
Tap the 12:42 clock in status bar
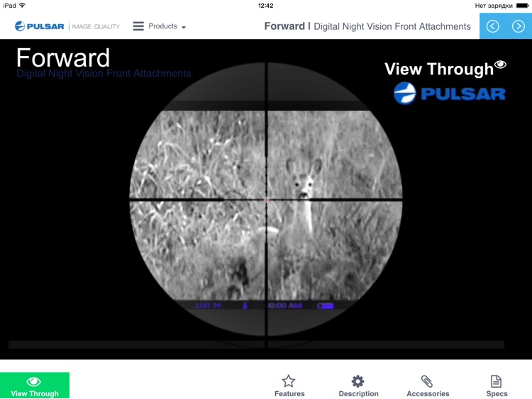click(x=266, y=6)
